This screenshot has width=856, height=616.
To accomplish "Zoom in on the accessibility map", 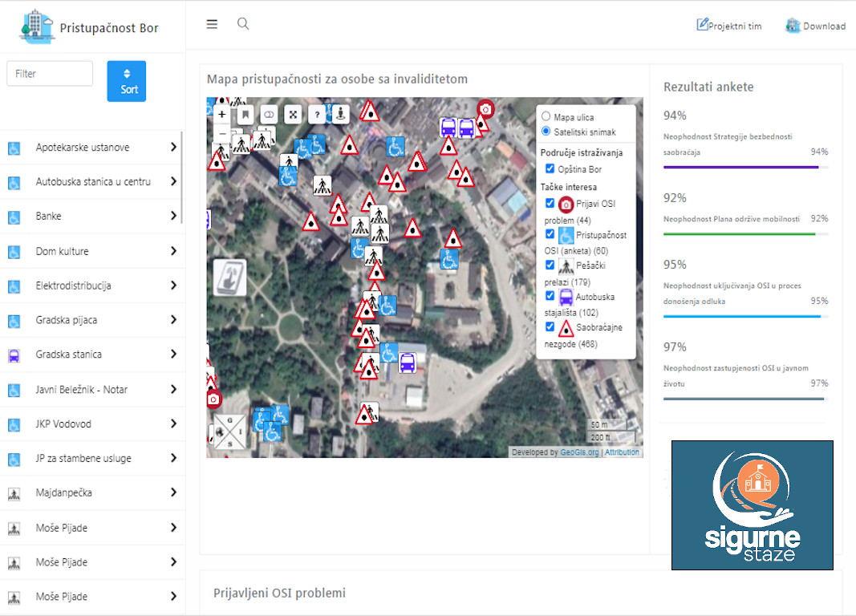I will pyautogui.click(x=222, y=115).
